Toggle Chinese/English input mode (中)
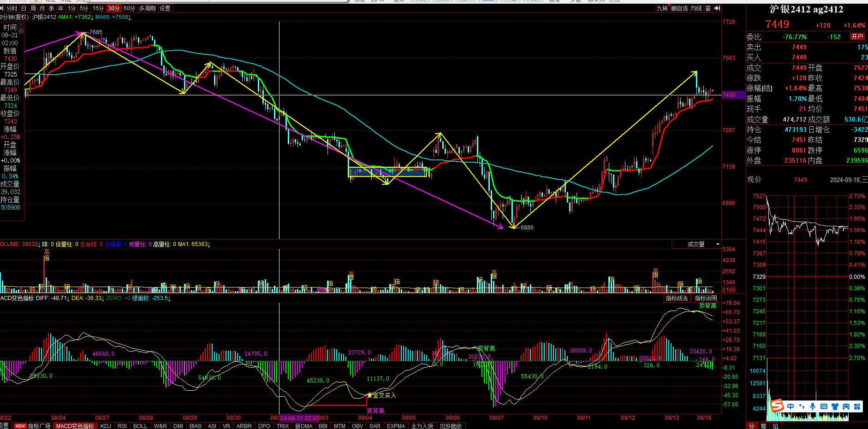Screen dimensions: 868x429 pos(791,406)
